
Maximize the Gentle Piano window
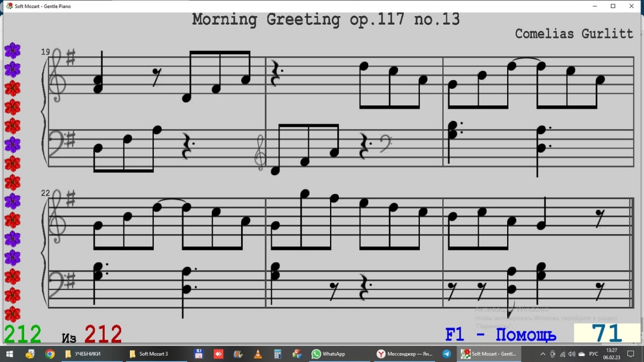[x=613, y=6]
